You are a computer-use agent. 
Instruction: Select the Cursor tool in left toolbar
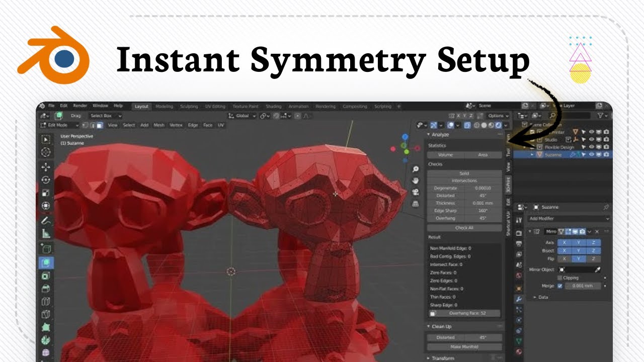coord(46,152)
